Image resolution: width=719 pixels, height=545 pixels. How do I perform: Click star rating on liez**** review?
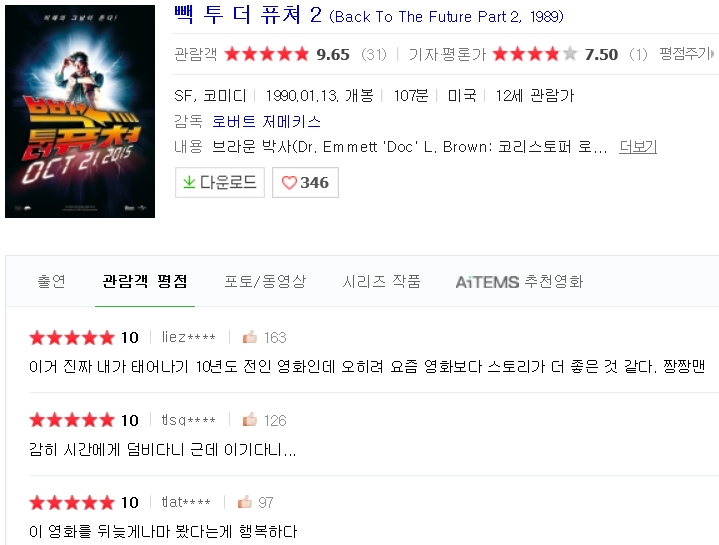(72, 337)
